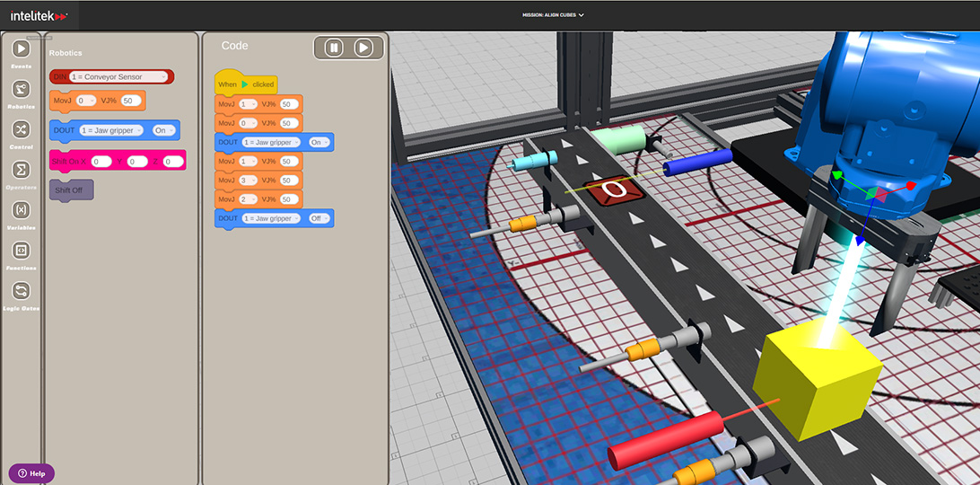980x485 pixels.
Task: Open position dropdown of Code MovJ 3 block
Action: (248, 181)
